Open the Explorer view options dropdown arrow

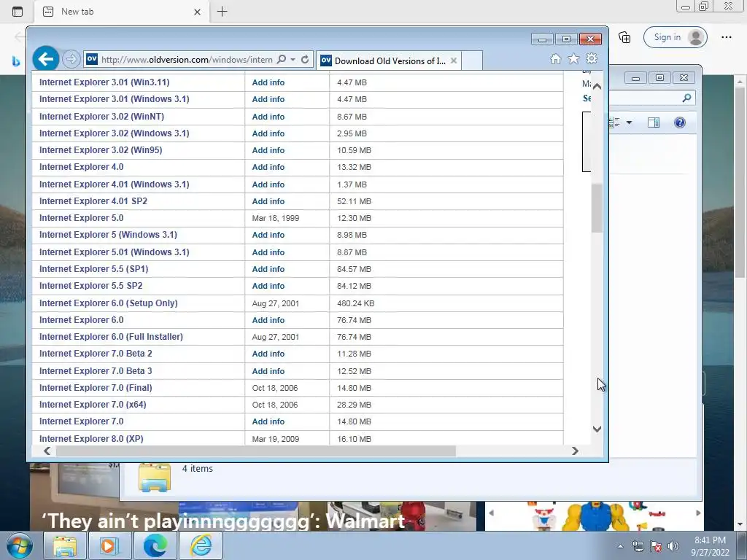pyautogui.click(x=629, y=122)
